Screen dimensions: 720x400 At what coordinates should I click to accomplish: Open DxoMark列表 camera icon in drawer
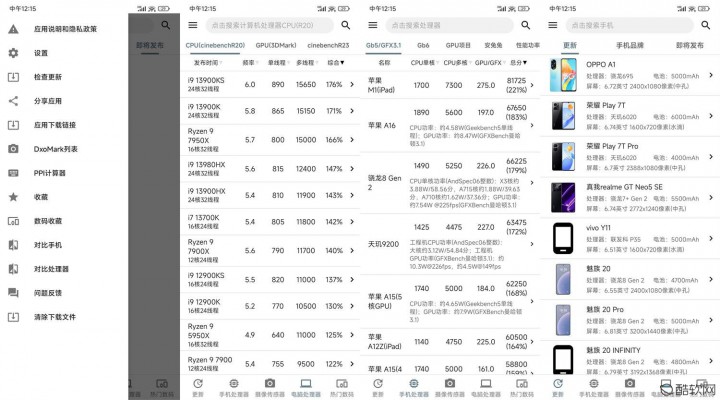(x=13, y=149)
